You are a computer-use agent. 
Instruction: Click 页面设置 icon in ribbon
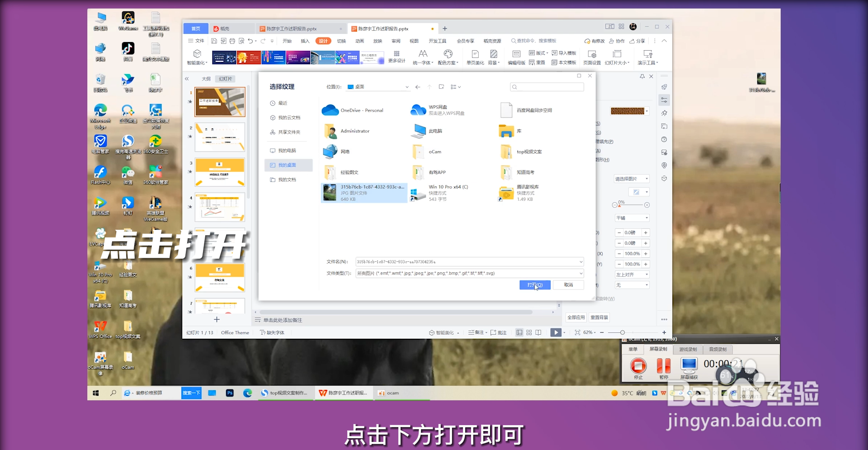pos(592,57)
